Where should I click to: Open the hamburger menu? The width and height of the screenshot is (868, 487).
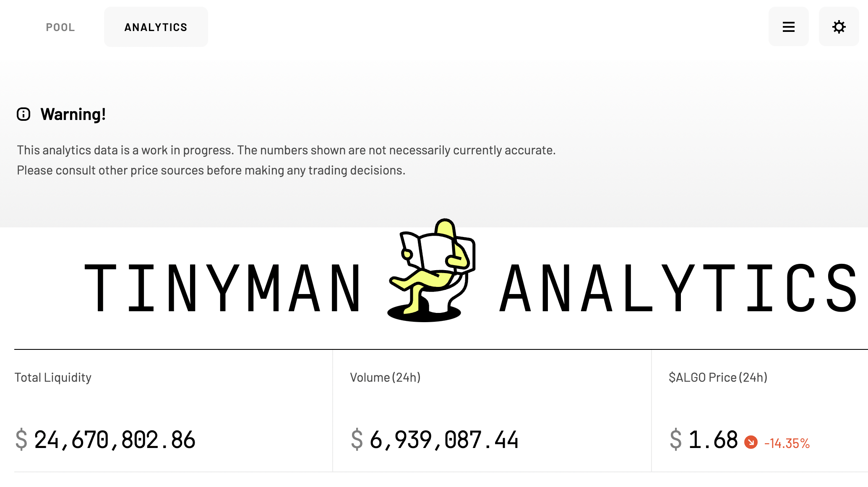pyautogui.click(x=788, y=26)
